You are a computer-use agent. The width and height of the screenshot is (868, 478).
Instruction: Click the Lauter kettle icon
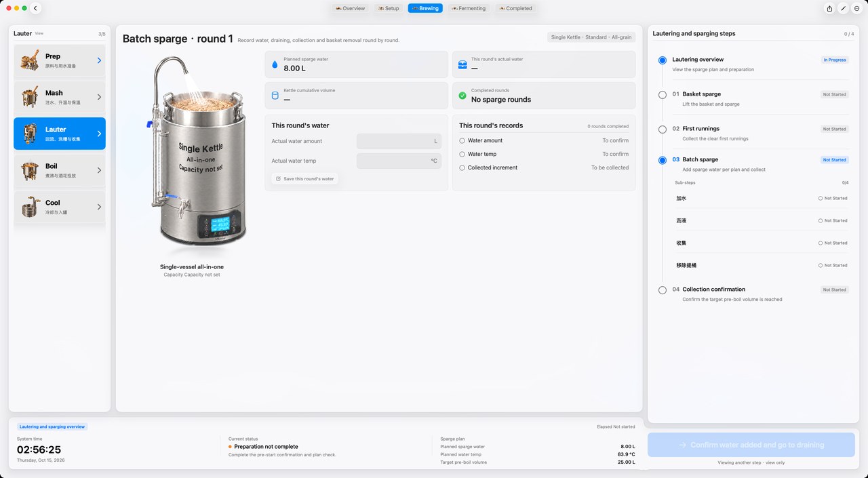[x=30, y=134]
